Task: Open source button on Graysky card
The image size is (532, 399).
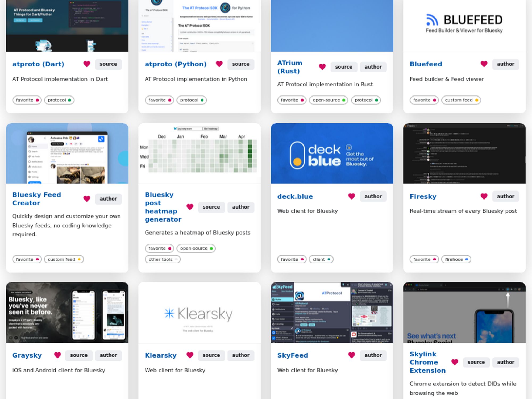Action: coord(79,355)
